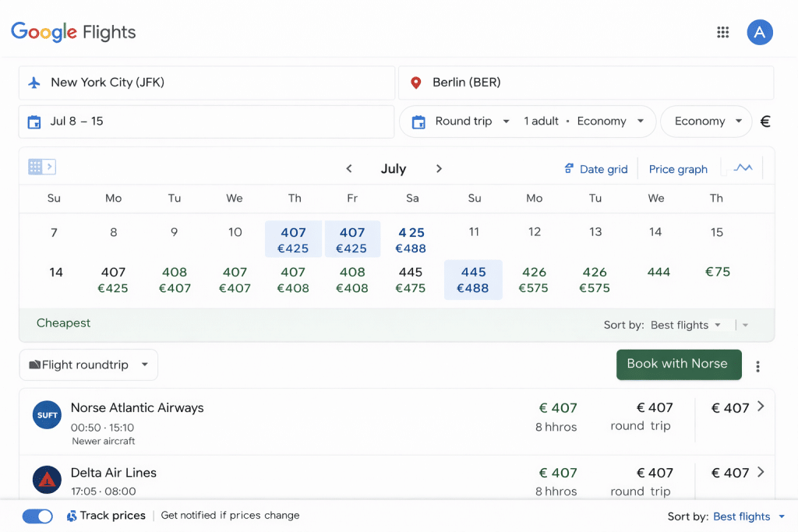Click the Book with Norse button
Viewport: 798px width, 532px height.
coord(678,363)
